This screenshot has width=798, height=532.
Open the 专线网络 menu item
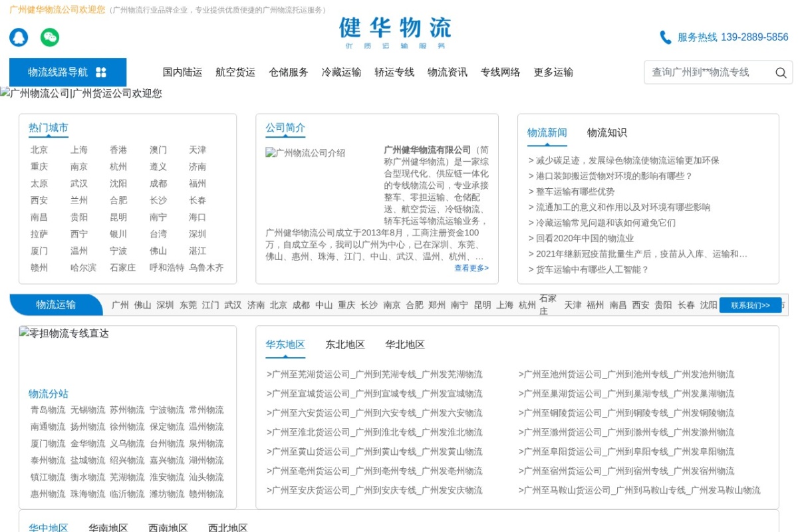coord(500,72)
